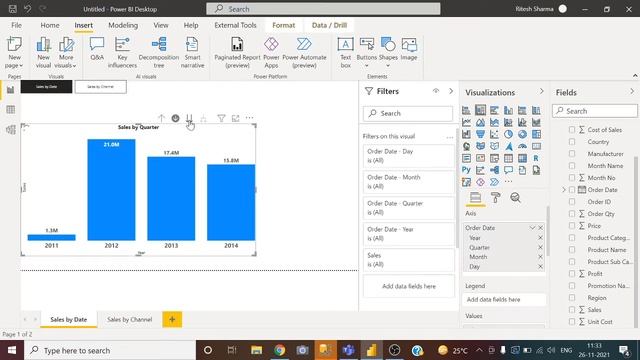Switch to Data view in left sidebar
640x360 pixels.
(11, 109)
